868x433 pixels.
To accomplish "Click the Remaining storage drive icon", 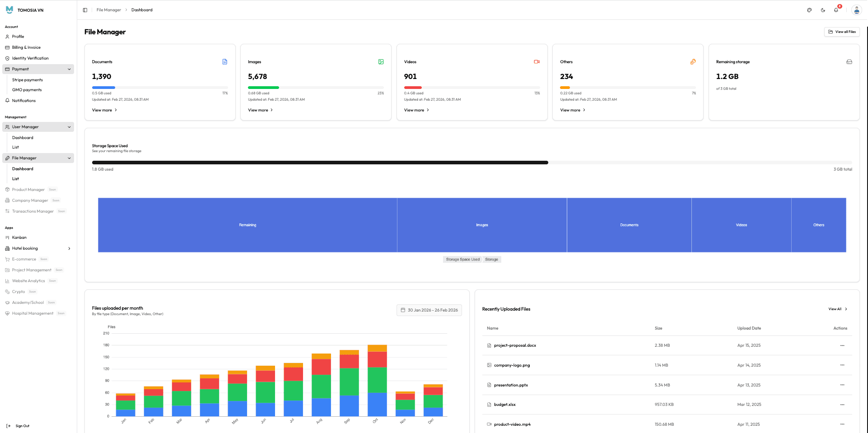I will click(849, 62).
